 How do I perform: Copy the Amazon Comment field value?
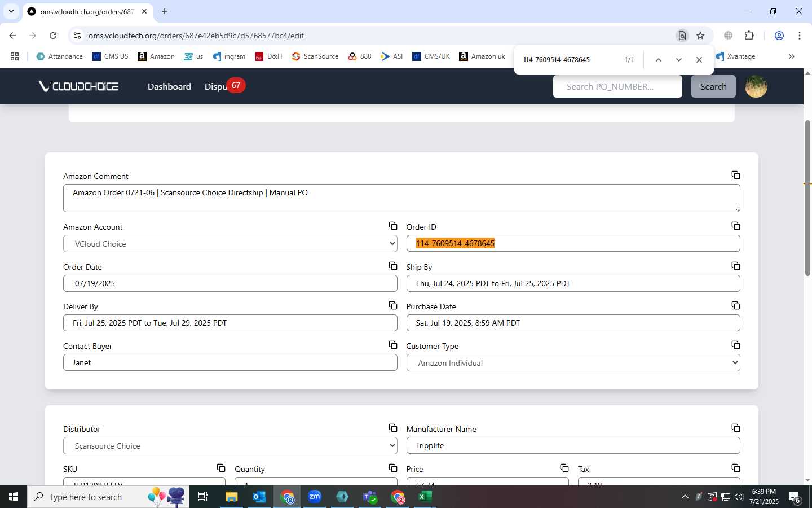(x=735, y=175)
